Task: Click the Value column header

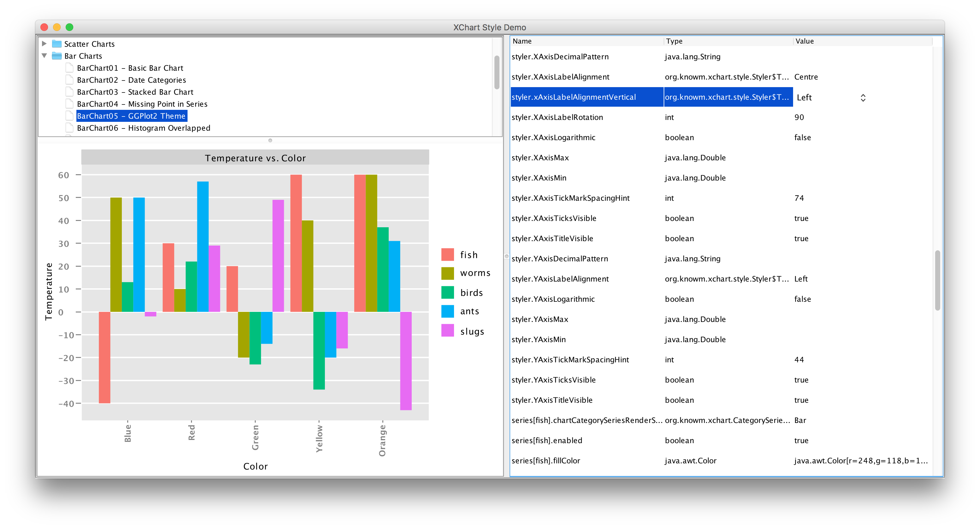Action: click(805, 41)
